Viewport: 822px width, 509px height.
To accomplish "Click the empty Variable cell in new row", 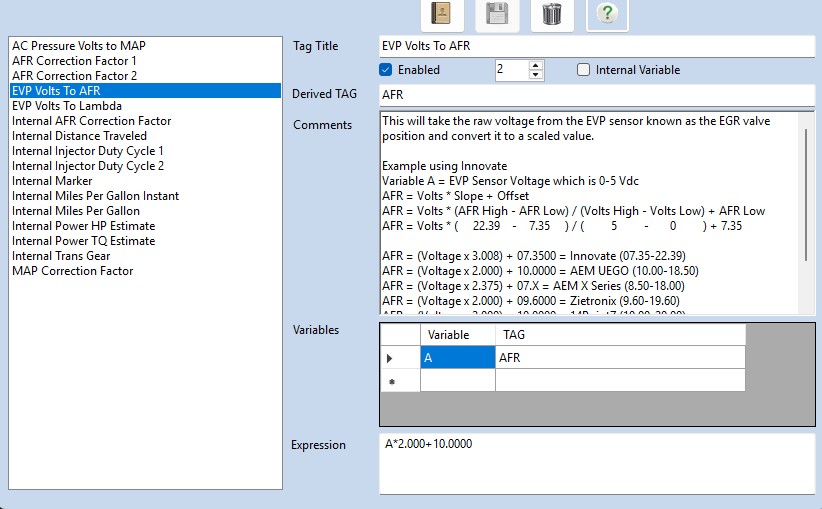I will point(458,381).
